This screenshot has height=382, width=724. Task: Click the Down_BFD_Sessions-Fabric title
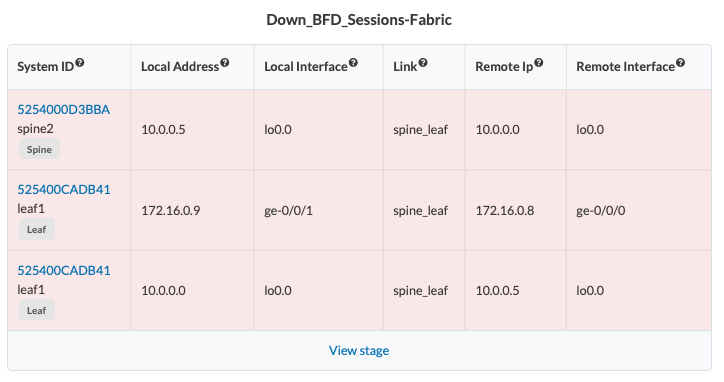[359, 20]
